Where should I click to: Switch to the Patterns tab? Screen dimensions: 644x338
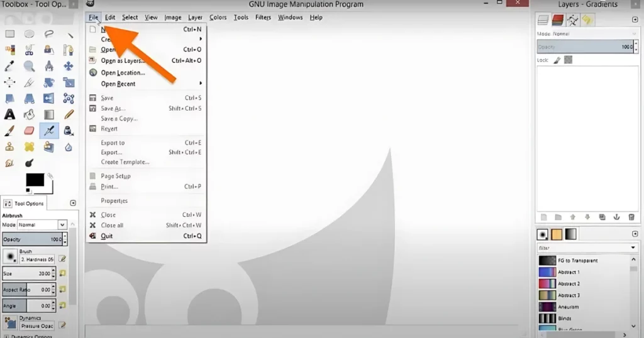(x=557, y=234)
